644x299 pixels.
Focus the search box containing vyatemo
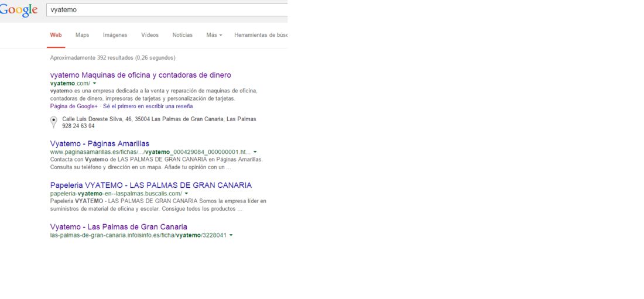pos(167,10)
